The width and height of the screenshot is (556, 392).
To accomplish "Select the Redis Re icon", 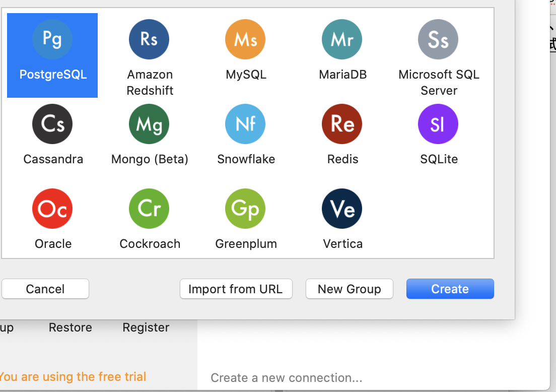I will 342,124.
